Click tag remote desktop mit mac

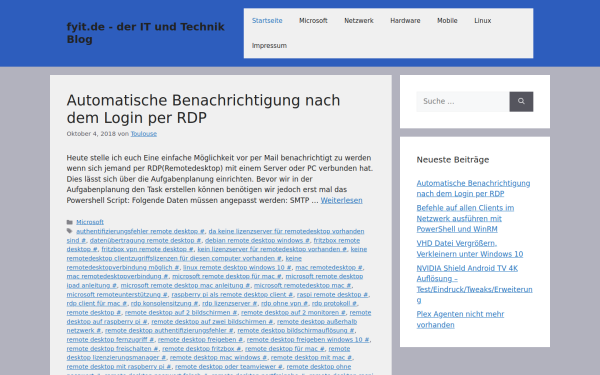coord(311,358)
